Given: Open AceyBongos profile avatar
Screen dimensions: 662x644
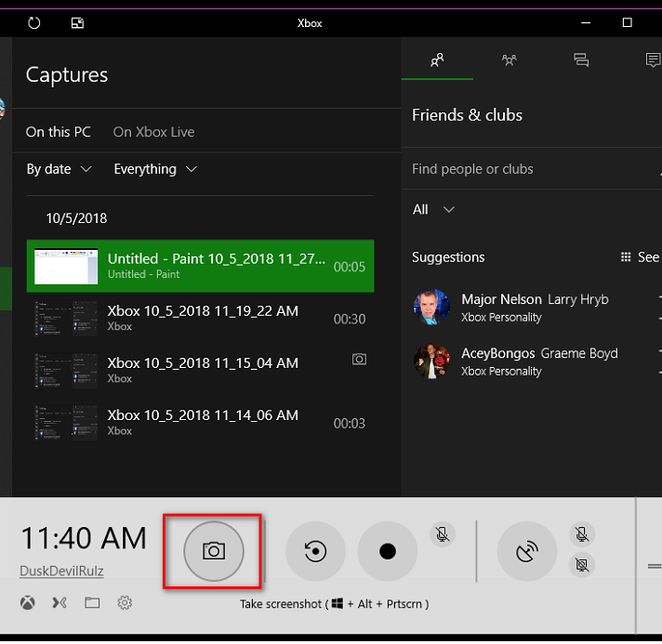Looking at the screenshot, I should tap(431, 361).
